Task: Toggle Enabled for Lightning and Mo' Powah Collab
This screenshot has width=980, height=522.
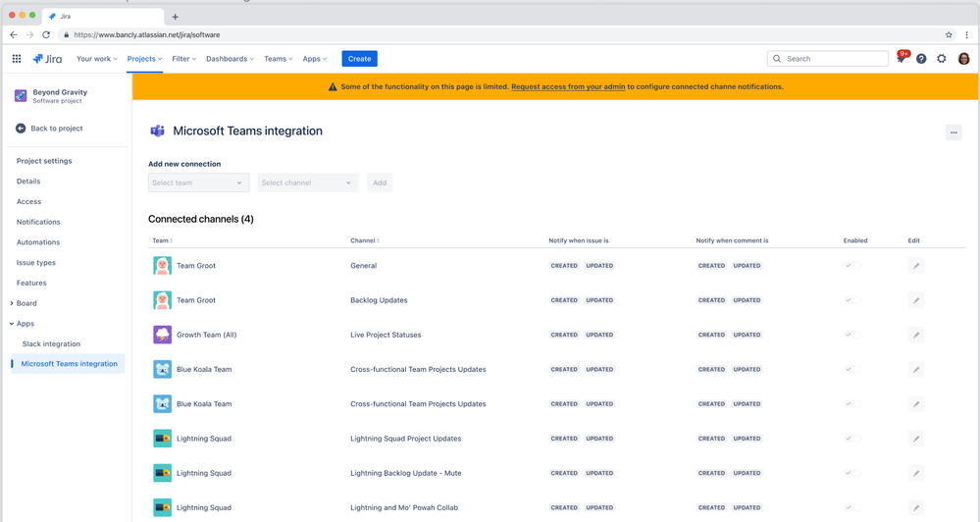Action: (852, 507)
